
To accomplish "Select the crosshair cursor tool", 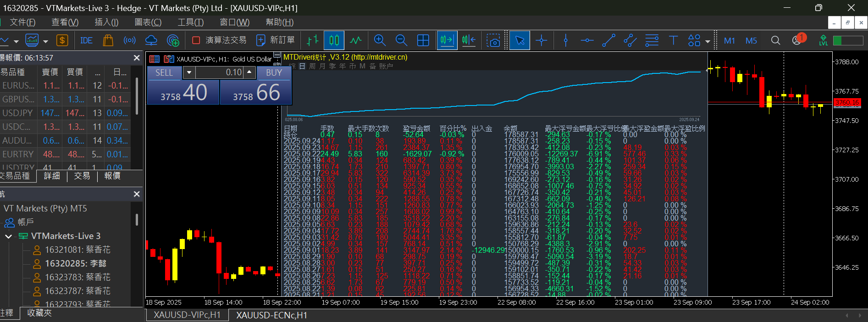I will pyautogui.click(x=542, y=40).
